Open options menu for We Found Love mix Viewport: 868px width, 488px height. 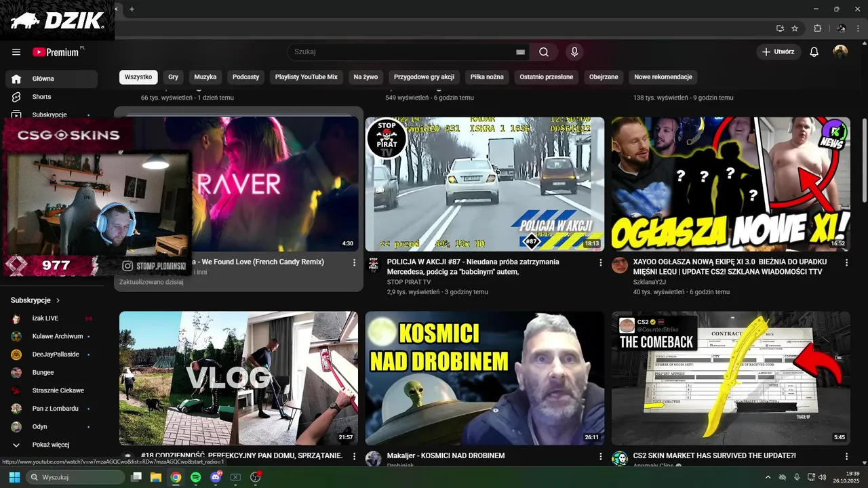tap(354, 262)
